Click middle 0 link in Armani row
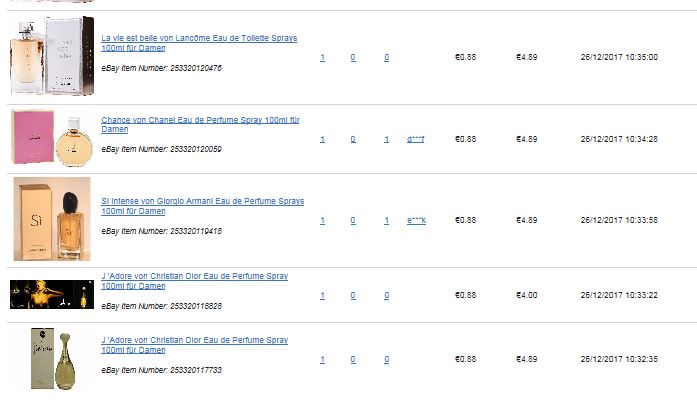The height and width of the screenshot is (405, 697). coord(353,220)
